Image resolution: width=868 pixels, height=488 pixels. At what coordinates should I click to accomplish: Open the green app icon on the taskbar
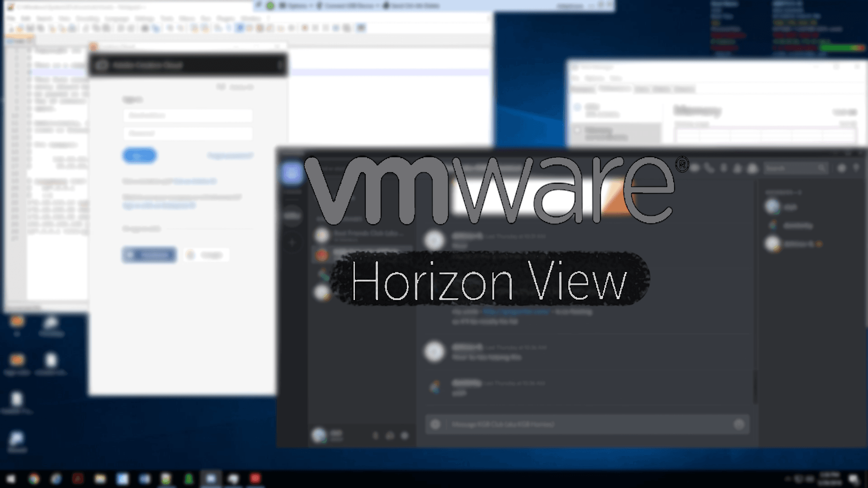point(189,479)
